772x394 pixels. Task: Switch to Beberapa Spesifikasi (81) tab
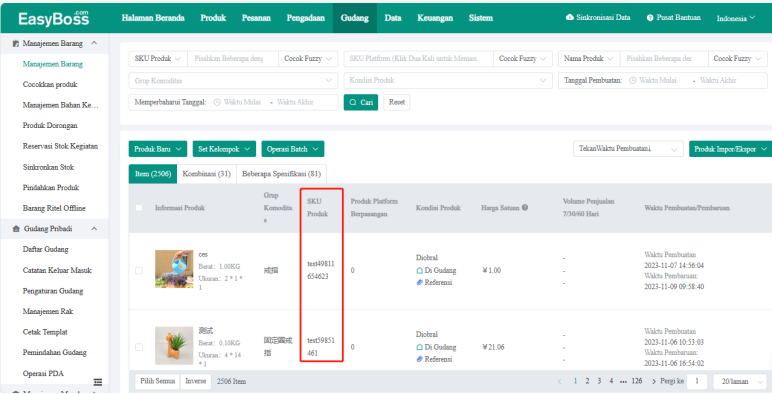click(x=281, y=174)
